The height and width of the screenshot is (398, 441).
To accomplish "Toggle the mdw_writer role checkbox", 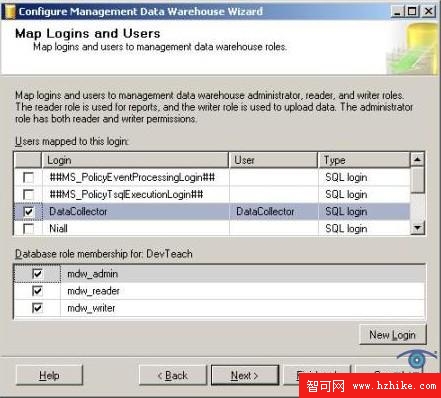I will (x=37, y=308).
